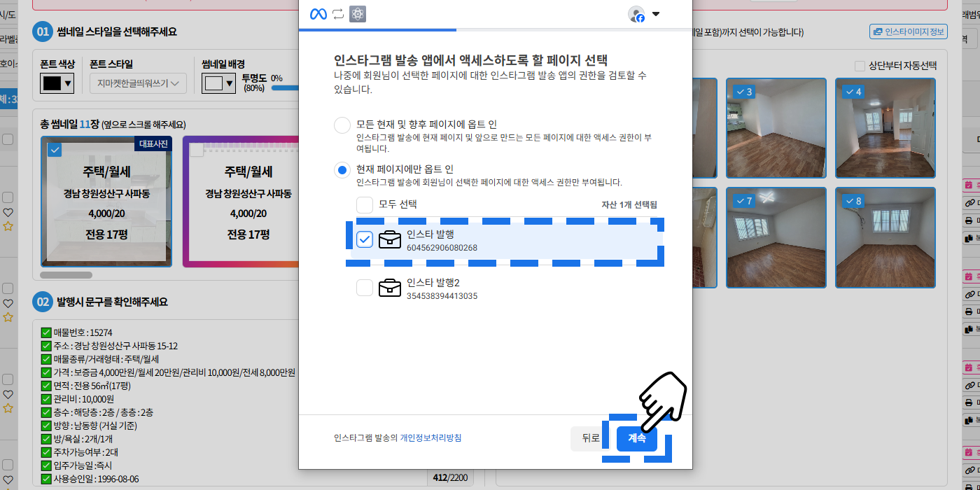Viewport: 980px width, 490px height.
Task: Toggle the 주차가능여부 checkbox
Action: click(x=46, y=452)
